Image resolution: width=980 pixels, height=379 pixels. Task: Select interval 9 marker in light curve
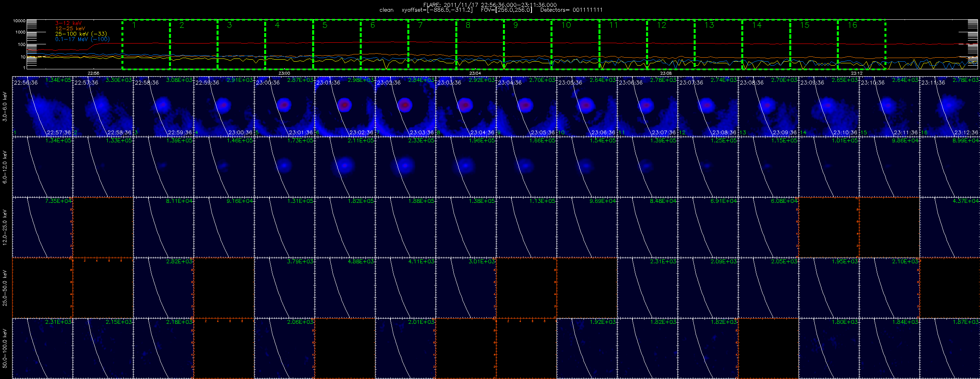pyautogui.click(x=515, y=25)
